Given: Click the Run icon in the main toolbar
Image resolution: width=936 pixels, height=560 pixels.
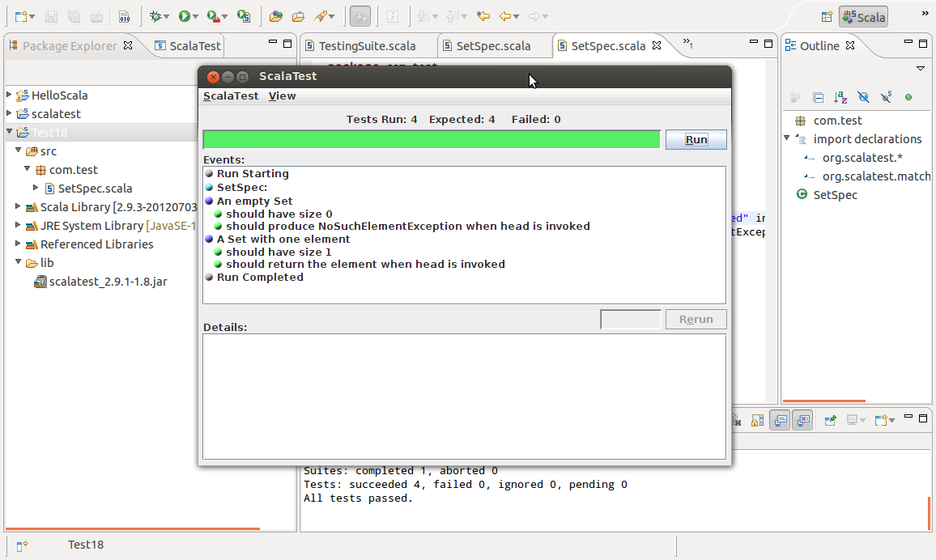Looking at the screenshot, I should 185,15.
